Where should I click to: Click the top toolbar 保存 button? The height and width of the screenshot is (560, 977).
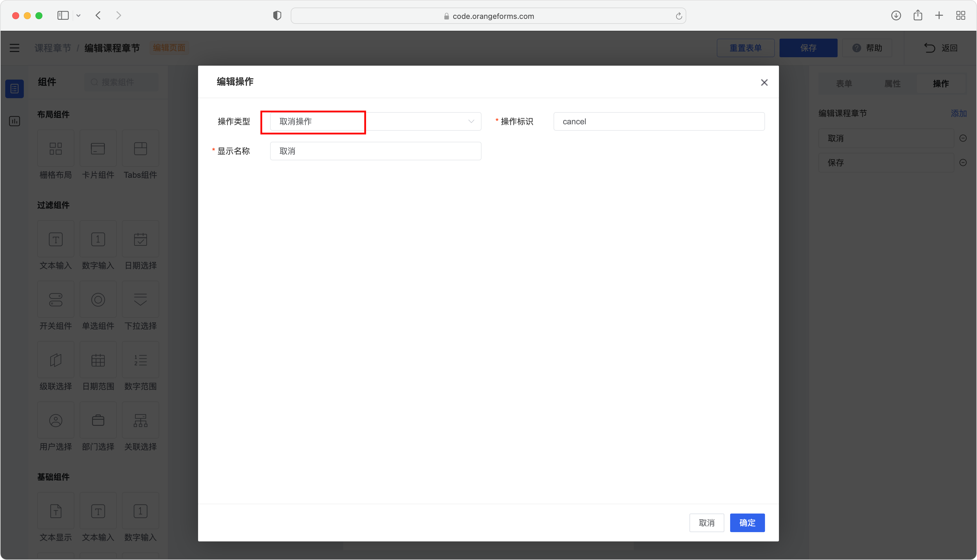pos(808,48)
